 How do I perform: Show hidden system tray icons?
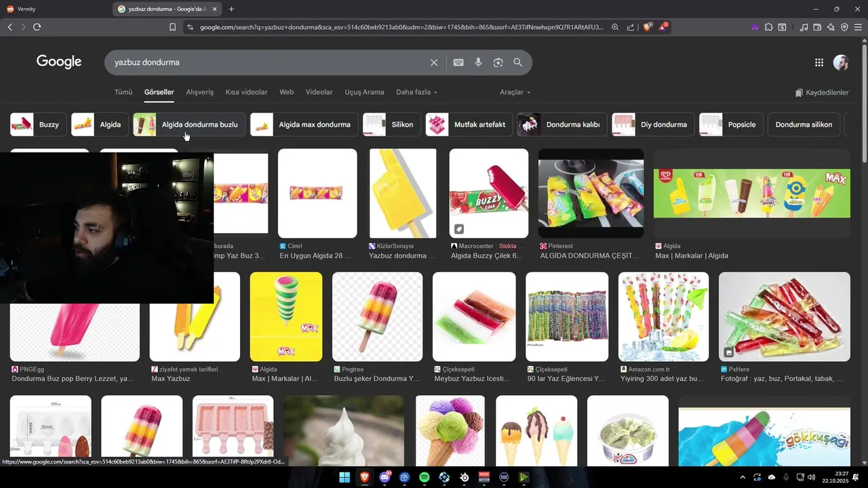[742, 477]
